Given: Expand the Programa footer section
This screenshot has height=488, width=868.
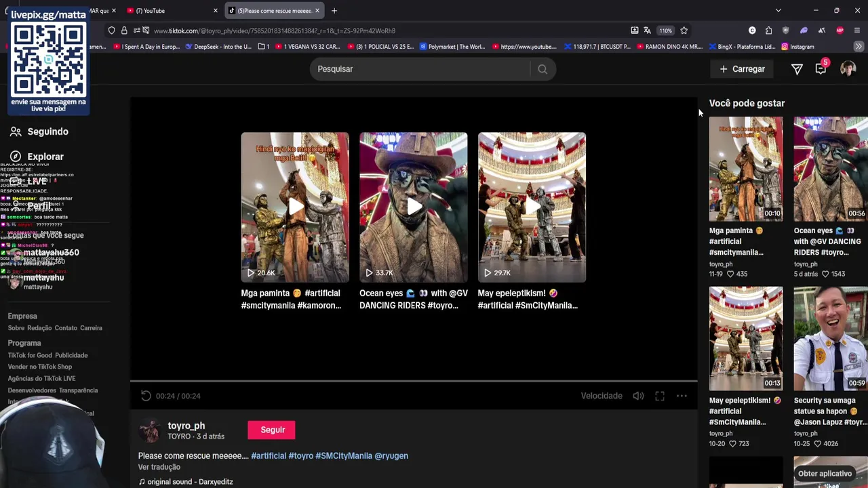Looking at the screenshot, I should [24, 343].
